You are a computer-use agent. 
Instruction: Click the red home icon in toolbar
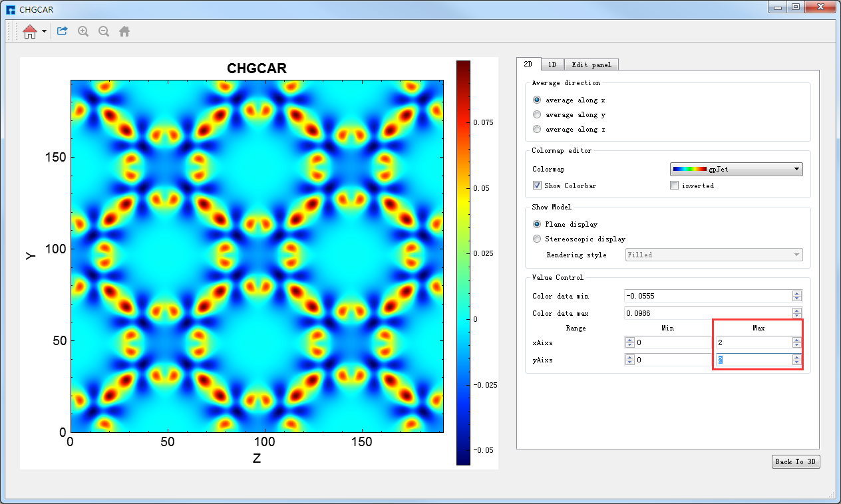(29, 31)
